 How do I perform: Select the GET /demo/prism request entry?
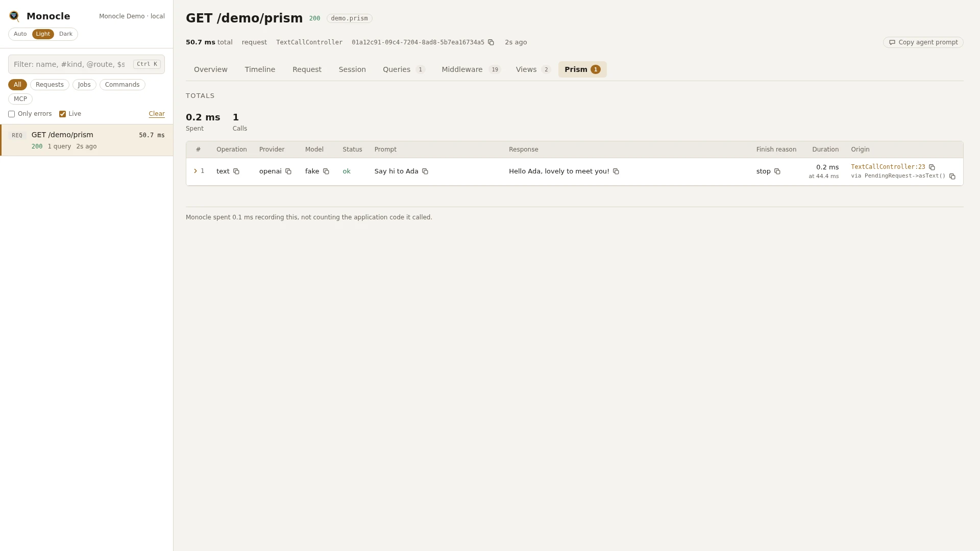tap(87, 140)
